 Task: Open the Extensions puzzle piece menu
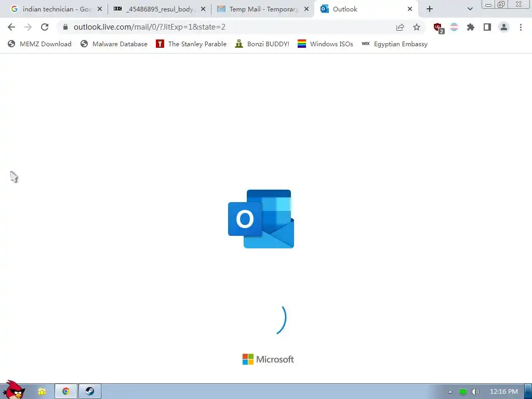471,27
